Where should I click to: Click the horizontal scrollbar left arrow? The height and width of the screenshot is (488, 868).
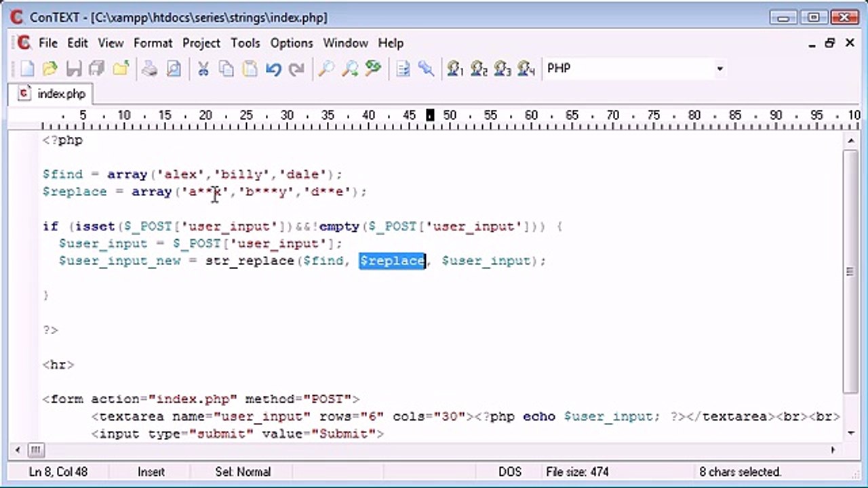pyautogui.click(x=18, y=449)
